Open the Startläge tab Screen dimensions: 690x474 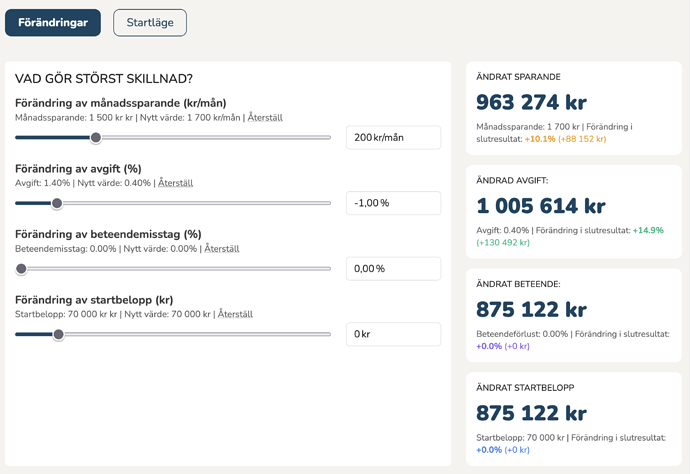[150, 22]
